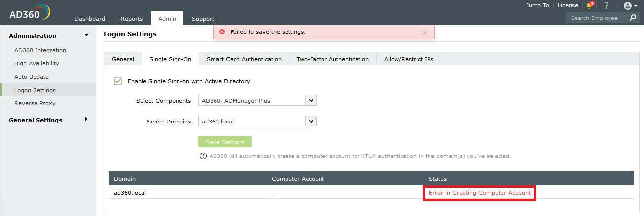Open the Reports menu tab
The height and width of the screenshot is (216, 644).
click(132, 19)
